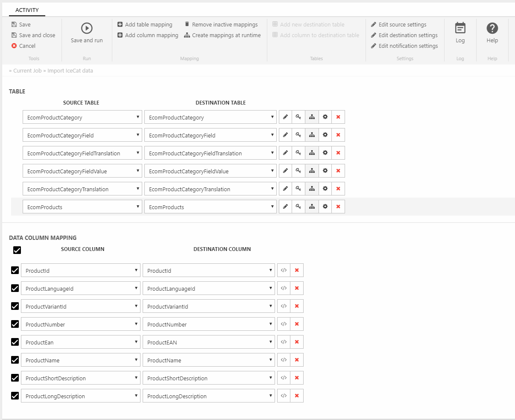This screenshot has height=420, width=515.
Task: Uncheck the ProductId column mapping checkbox
Action: coord(15,270)
